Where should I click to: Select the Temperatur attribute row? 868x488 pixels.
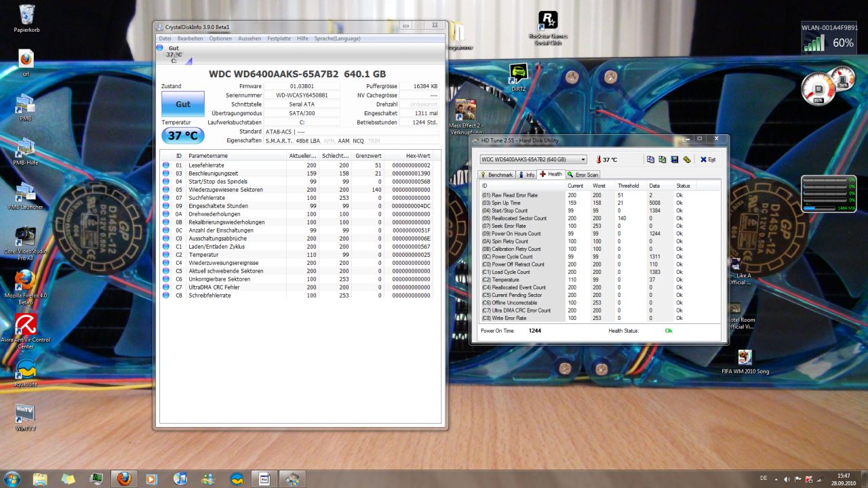click(300, 255)
